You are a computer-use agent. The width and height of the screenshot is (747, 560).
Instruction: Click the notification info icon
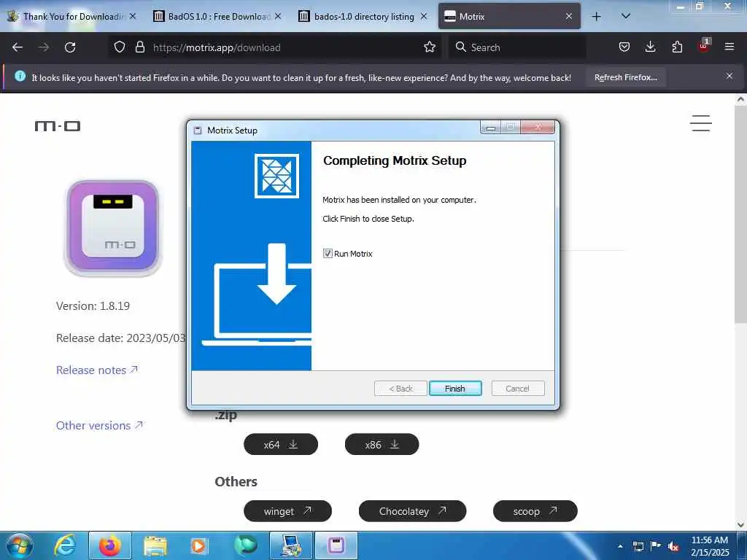[x=20, y=76]
